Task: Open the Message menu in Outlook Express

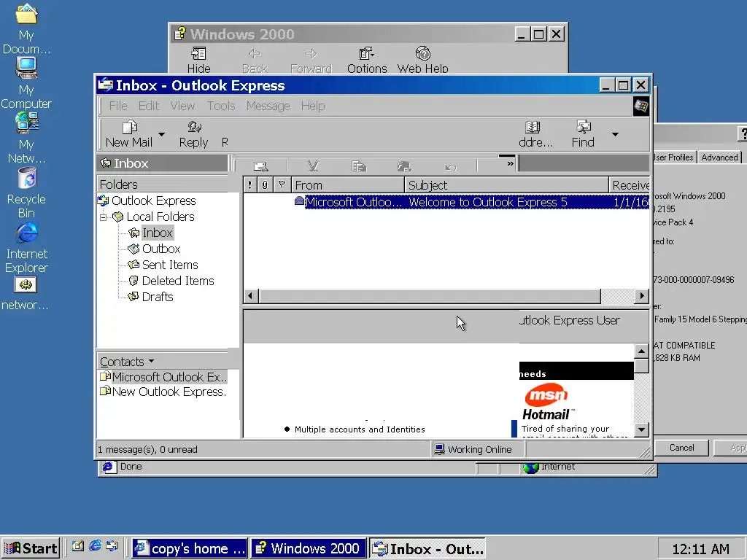Action: click(x=268, y=106)
